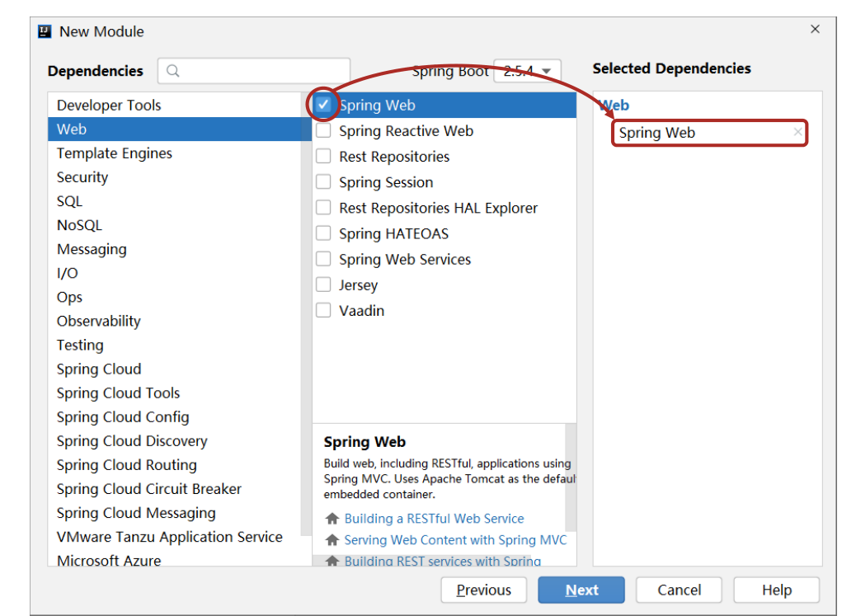The width and height of the screenshot is (842, 616).
Task: Remove Spring Web with its x icon
Action: [797, 132]
